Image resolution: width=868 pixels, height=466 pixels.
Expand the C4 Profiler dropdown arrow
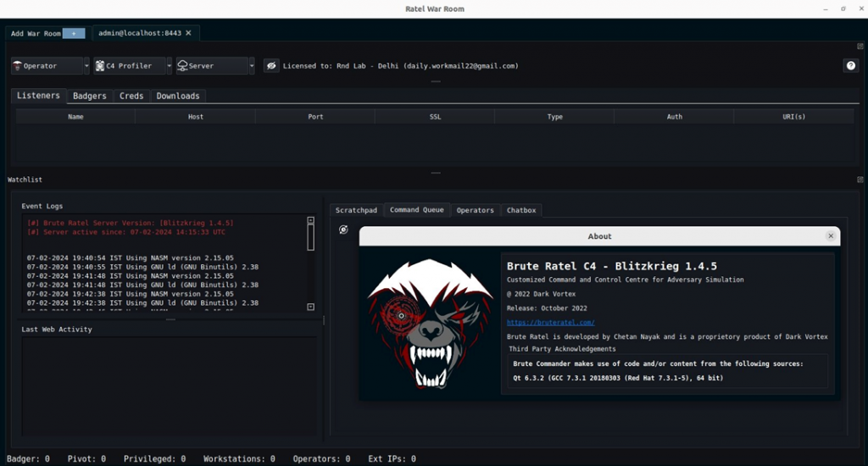point(170,66)
